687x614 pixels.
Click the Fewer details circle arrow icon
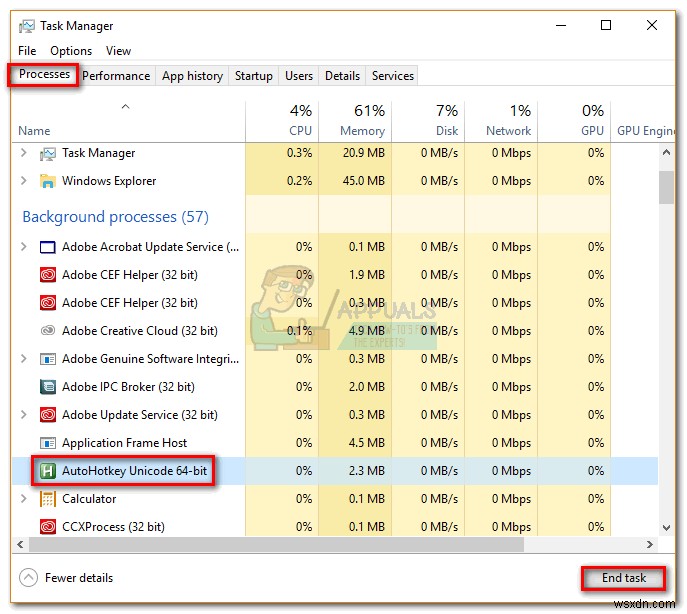[x=28, y=578]
